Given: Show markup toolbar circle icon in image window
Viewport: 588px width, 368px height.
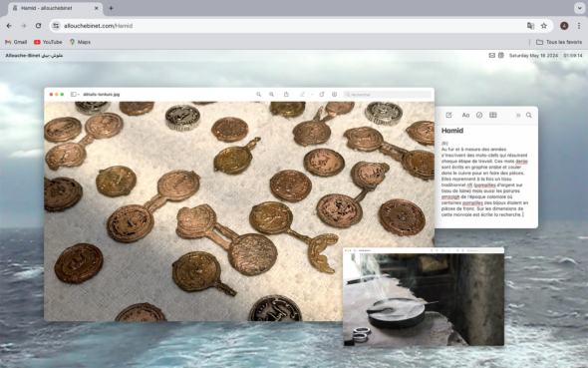Looking at the screenshot, I should tap(335, 94).
